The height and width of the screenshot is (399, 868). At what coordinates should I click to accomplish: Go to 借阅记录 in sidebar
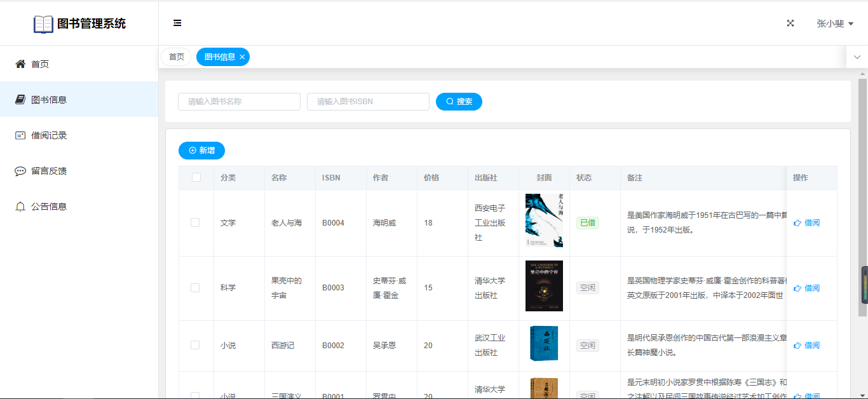coord(49,135)
